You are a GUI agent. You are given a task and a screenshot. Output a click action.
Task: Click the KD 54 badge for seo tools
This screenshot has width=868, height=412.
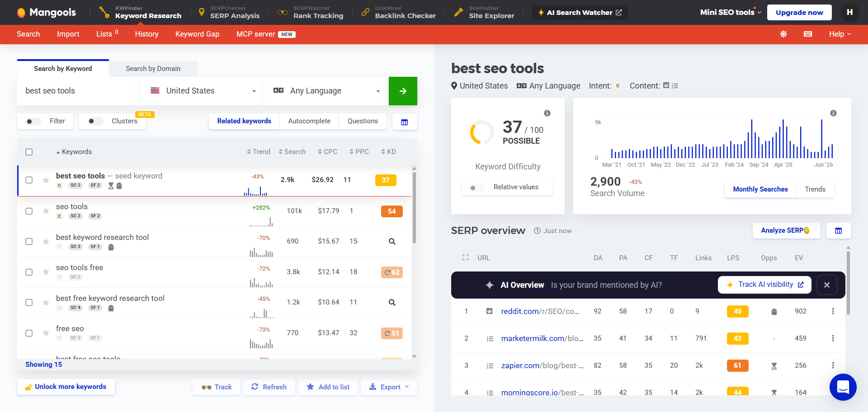click(x=392, y=211)
